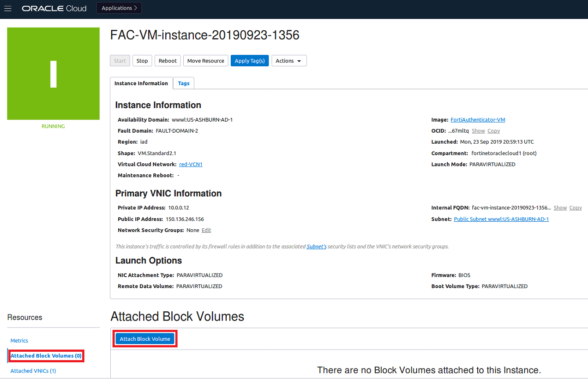Open Metrics in the Resources sidebar

pyautogui.click(x=19, y=340)
